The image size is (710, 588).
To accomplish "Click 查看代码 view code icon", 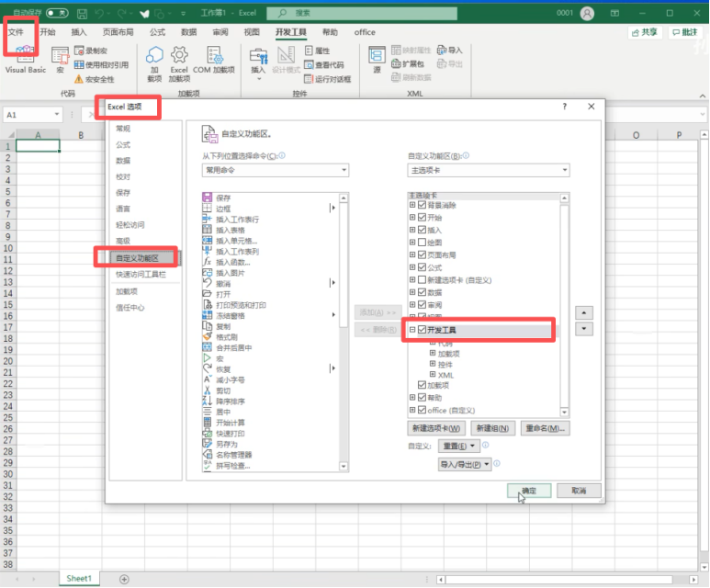I will pyautogui.click(x=309, y=65).
